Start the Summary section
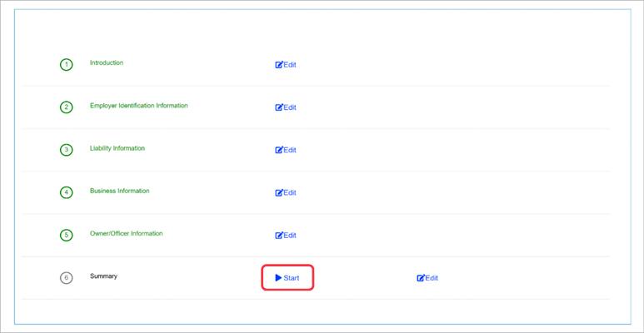The image size is (644, 333). (x=287, y=277)
